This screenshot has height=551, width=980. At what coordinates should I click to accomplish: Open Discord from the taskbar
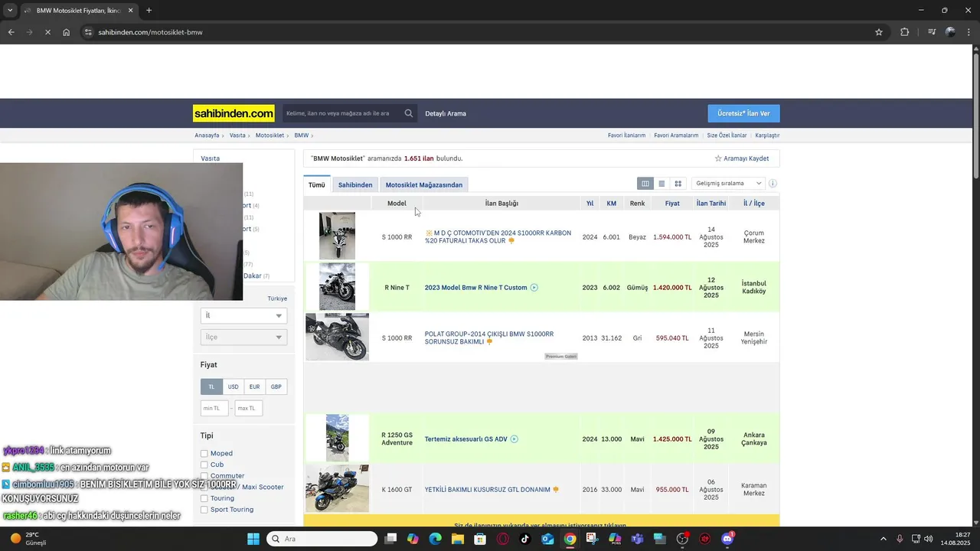coord(727,539)
